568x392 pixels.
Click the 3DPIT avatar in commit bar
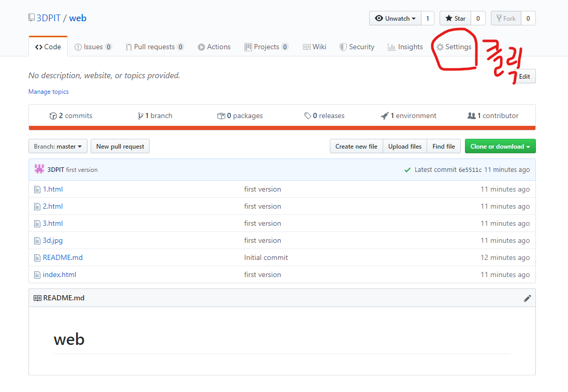(39, 169)
